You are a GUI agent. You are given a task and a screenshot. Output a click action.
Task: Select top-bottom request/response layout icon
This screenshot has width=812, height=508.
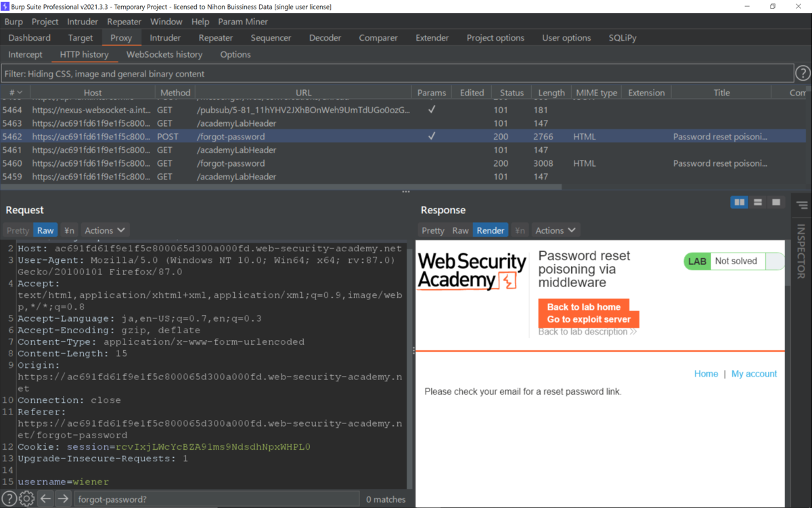point(758,202)
